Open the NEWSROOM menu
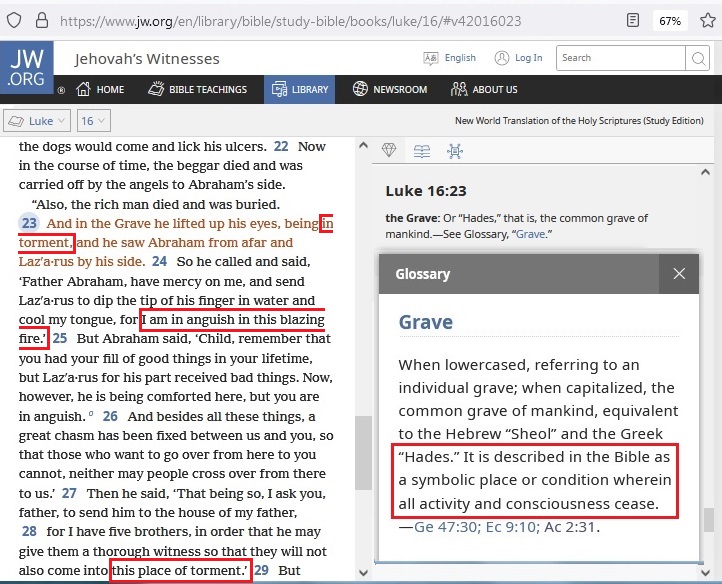Image resolution: width=722 pixels, height=584 pixels. (400, 89)
